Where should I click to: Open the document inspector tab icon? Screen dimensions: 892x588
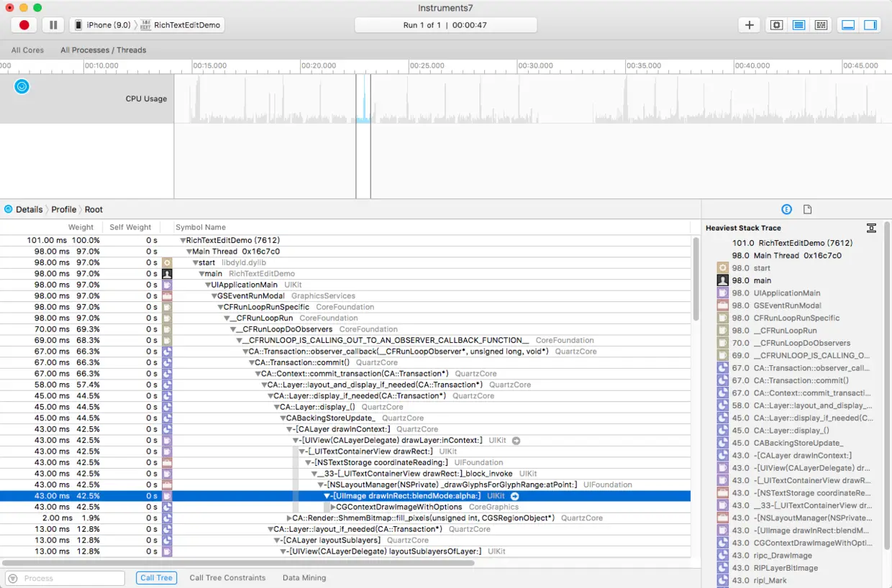tap(807, 210)
